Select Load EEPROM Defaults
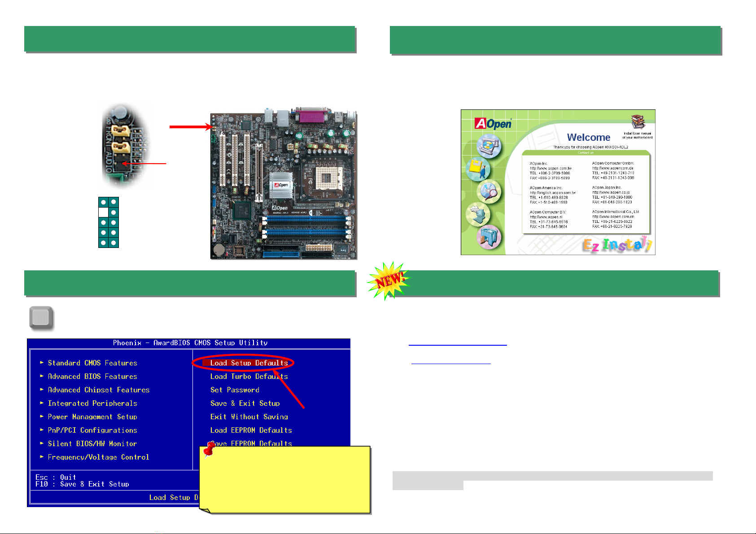The image size is (756, 534). (x=251, y=430)
